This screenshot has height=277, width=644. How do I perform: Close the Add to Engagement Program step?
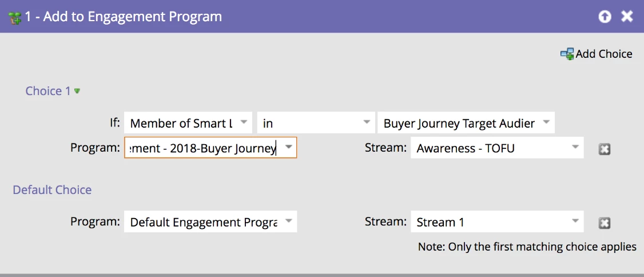pyautogui.click(x=627, y=17)
